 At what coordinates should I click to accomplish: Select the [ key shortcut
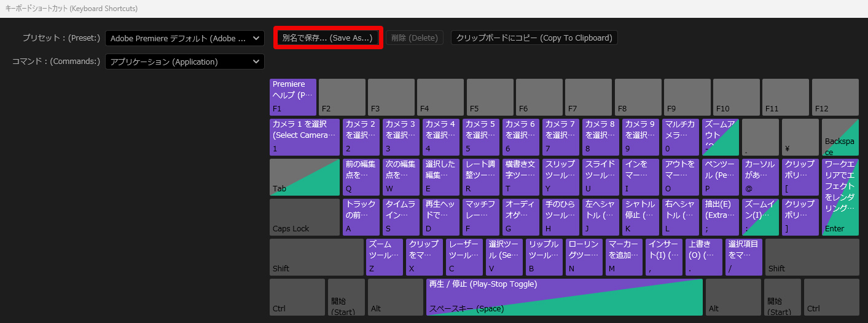(x=800, y=177)
